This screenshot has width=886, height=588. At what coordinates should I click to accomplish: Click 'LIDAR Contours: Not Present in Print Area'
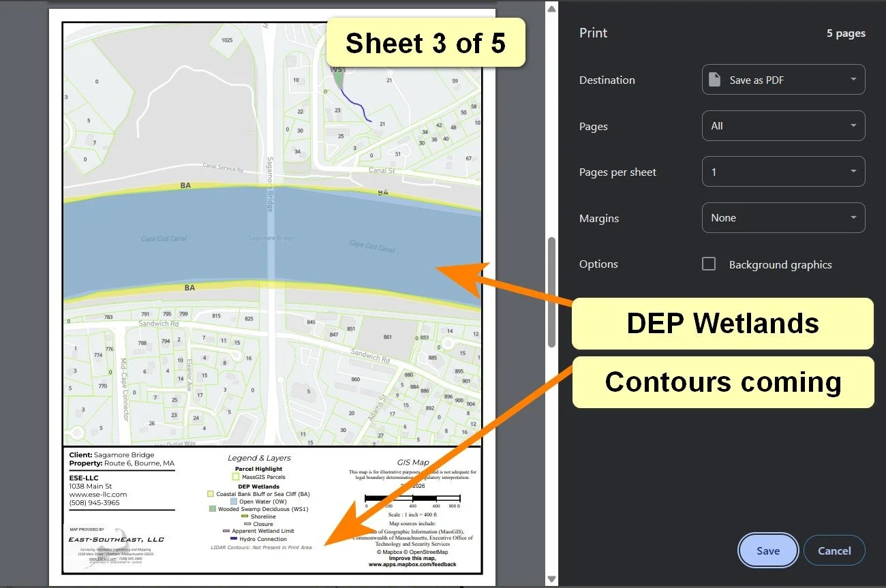tap(262, 547)
